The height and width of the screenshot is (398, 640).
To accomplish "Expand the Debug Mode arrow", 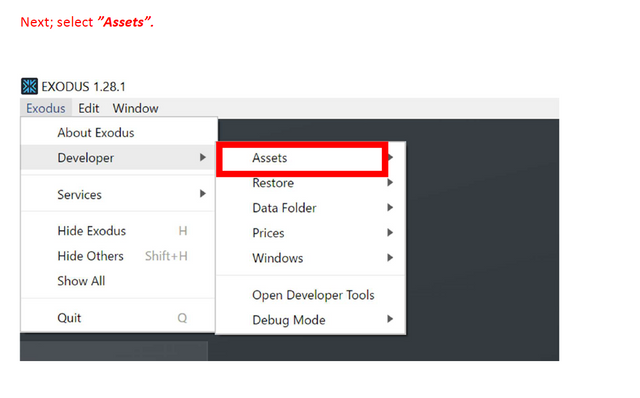I will pyautogui.click(x=390, y=319).
